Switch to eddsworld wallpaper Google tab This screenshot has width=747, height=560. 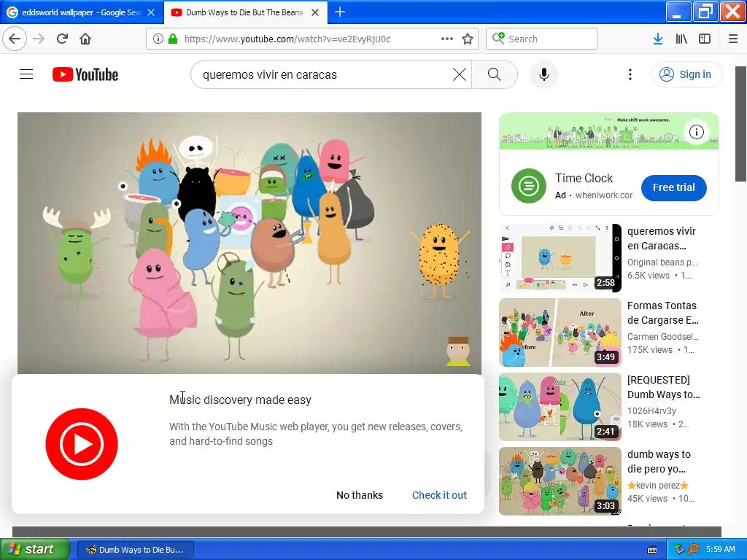[x=82, y=12]
